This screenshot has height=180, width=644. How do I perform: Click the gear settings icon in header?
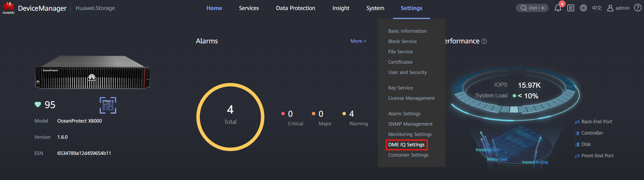click(x=583, y=8)
